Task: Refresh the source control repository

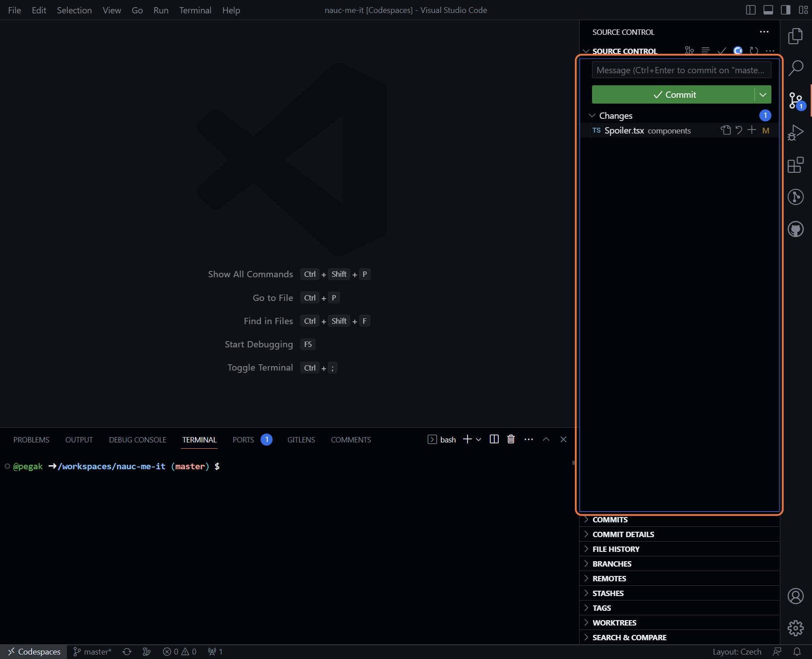Action: (x=754, y=51)
